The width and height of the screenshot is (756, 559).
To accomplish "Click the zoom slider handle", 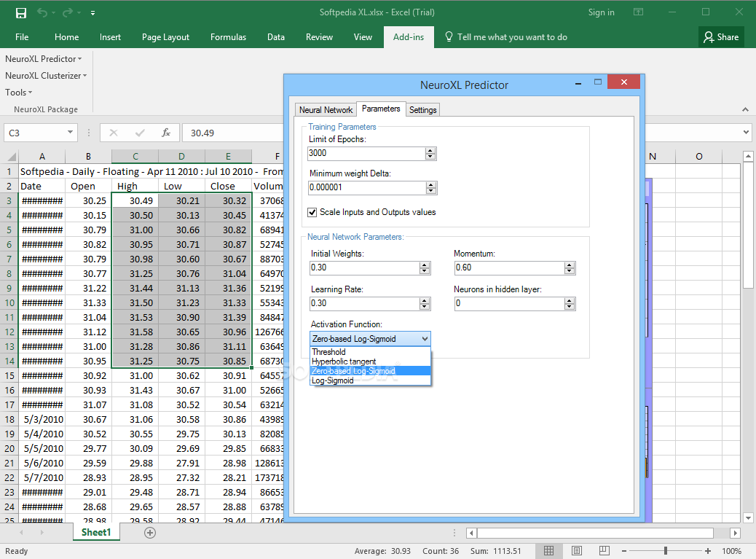I will coord(666,551).
